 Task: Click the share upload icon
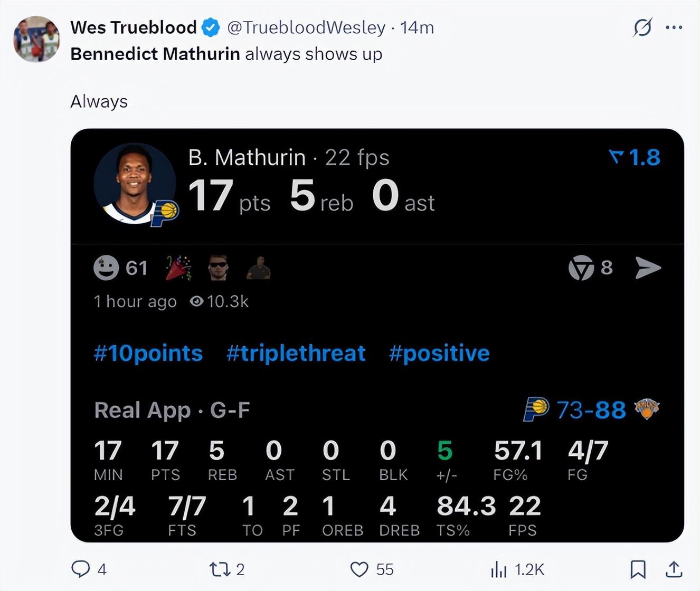click(674, 569)
